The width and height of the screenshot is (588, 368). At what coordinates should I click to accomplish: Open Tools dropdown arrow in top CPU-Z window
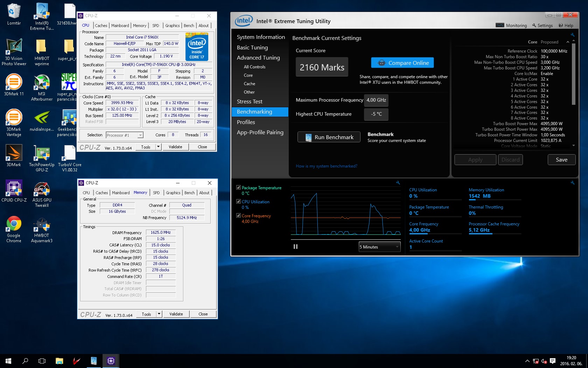tap(159, 147)
